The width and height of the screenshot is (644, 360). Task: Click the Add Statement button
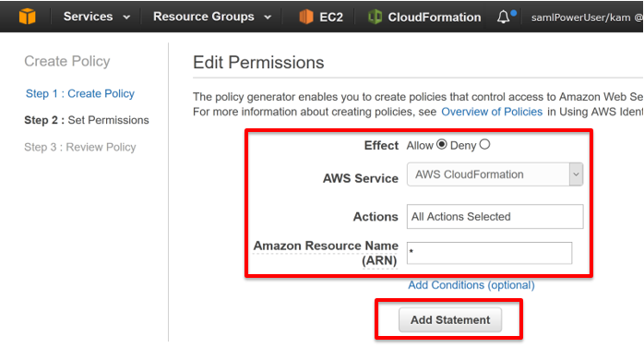[x=450, y=319]
